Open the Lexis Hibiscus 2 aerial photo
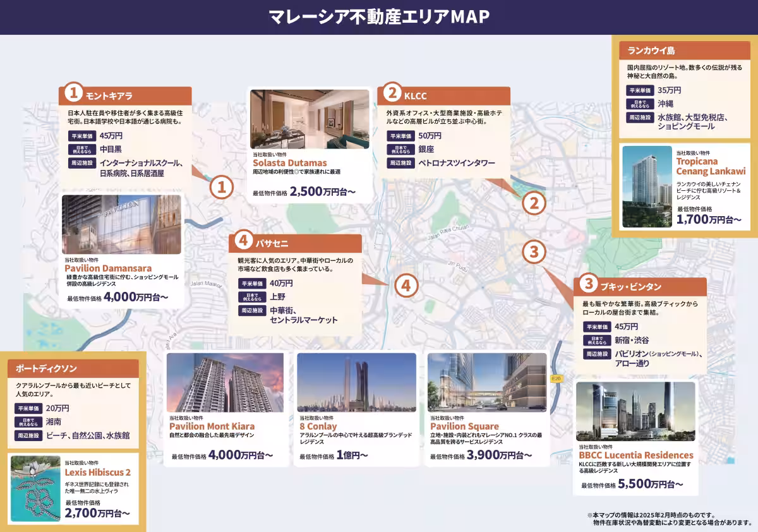Image resolution: width=758 pixels, height=532 pixels. pyautogui.click(x=36, y=488)
